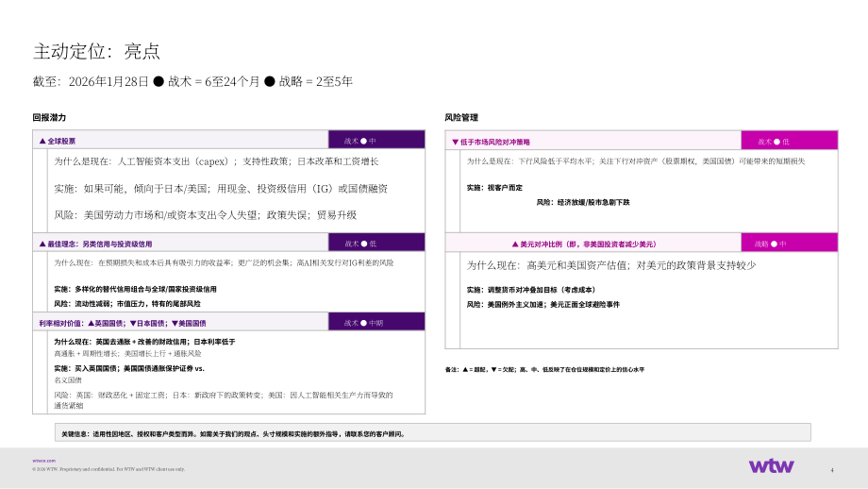
Task: Click the 风险：英国：财政恶化 line
Action: coord(223,400)
